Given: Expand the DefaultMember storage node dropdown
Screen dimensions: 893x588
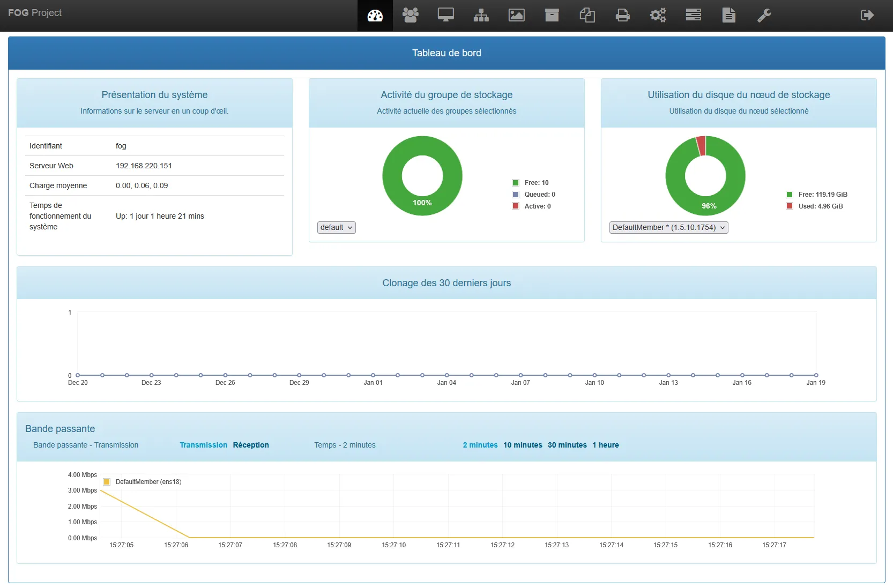Looking at the screenshot, I should 668,227.
